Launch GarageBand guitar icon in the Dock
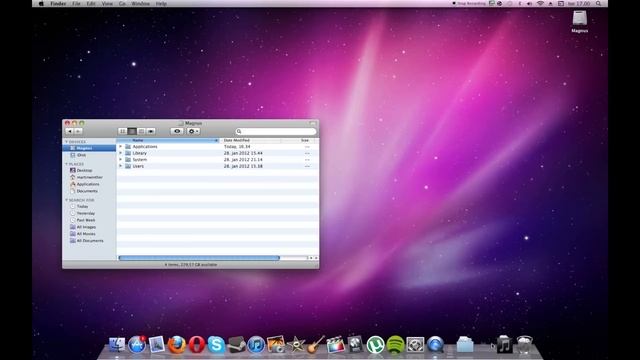The width and height of the screenshot is (640, 360). tap(316, 345)
